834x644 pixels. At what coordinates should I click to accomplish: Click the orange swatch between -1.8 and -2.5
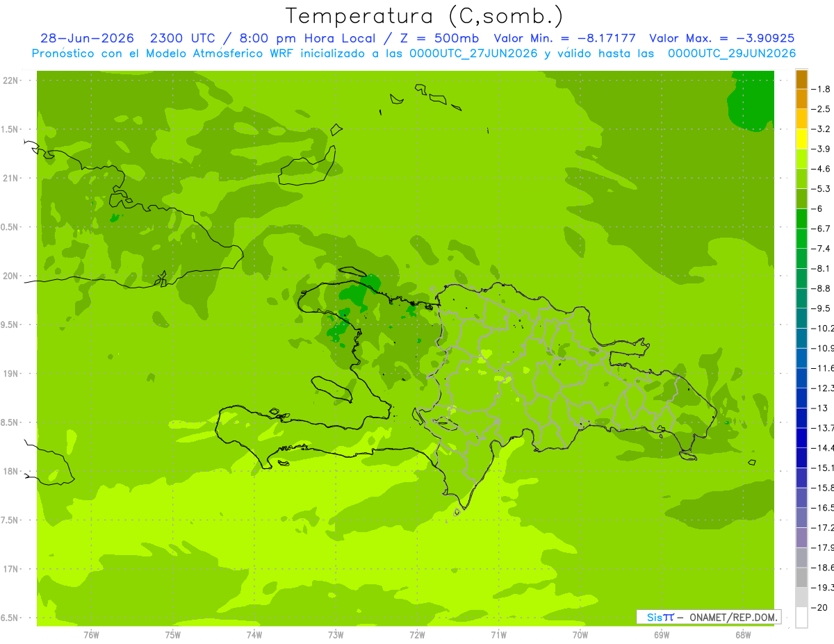(x=801, y=99)
